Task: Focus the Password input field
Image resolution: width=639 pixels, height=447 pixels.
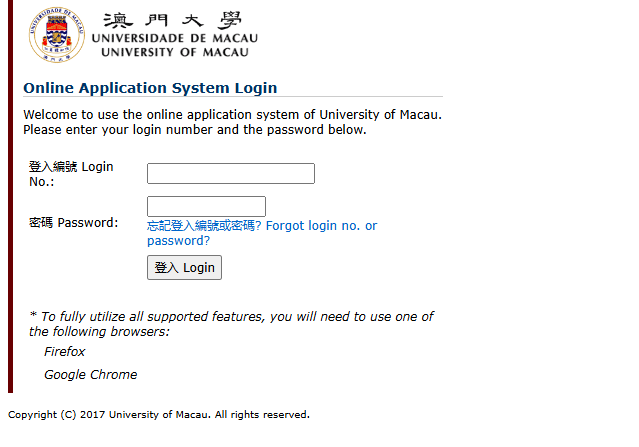Action: coord(206,207)
